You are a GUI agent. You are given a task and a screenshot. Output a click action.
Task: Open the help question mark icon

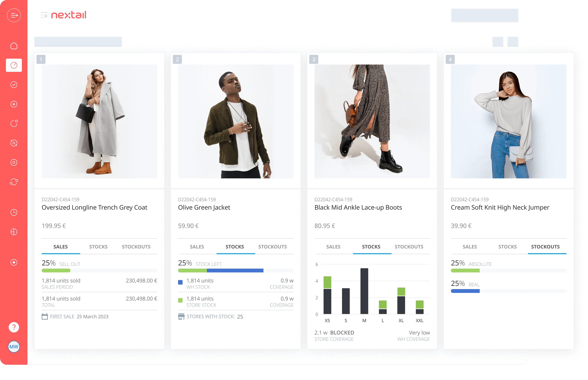14,327
